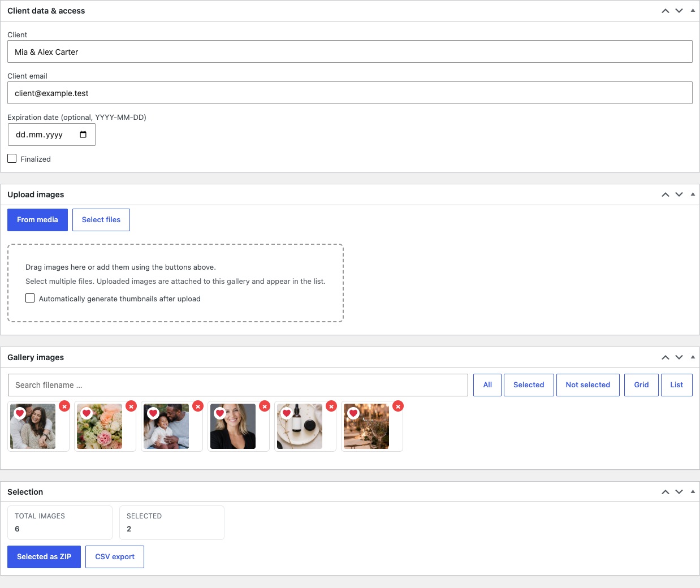Click the drag-and-drop upload zone text
The height and width of the screenshot is (588, 700).
120,267
